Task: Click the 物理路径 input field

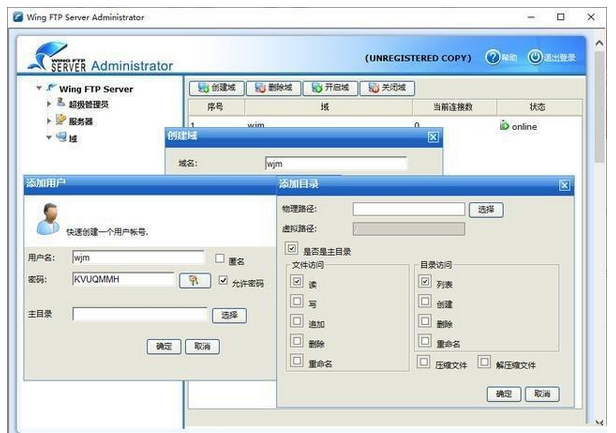Action: pos(408,210)
